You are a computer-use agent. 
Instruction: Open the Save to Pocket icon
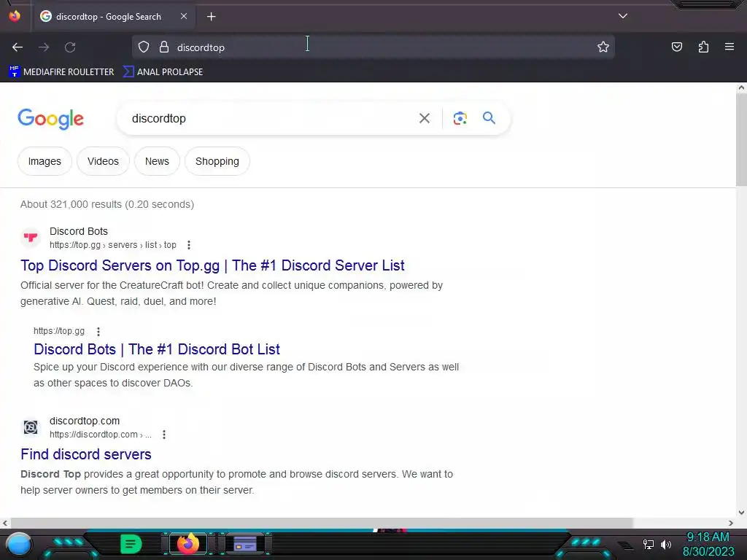tap(676, 47)
